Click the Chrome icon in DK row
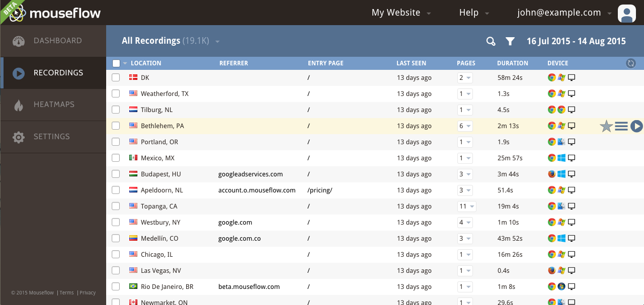644x305 pixels. pyautogui.click(x=552, y=77)
